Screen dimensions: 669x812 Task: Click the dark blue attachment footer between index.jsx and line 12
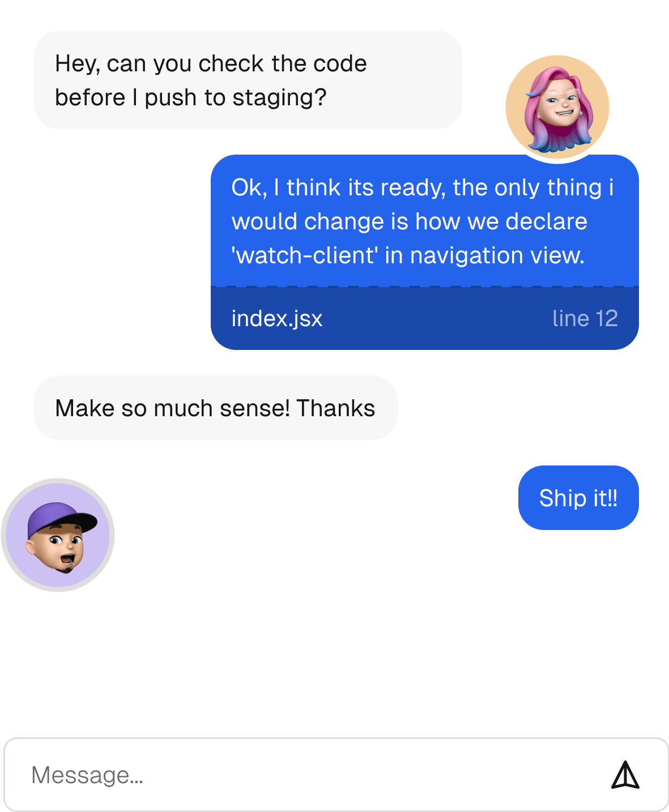(436, 319)
